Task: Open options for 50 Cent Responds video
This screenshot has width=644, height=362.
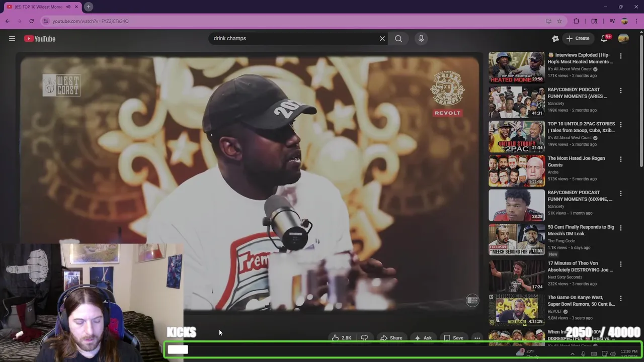Action: tap(621, 228)
